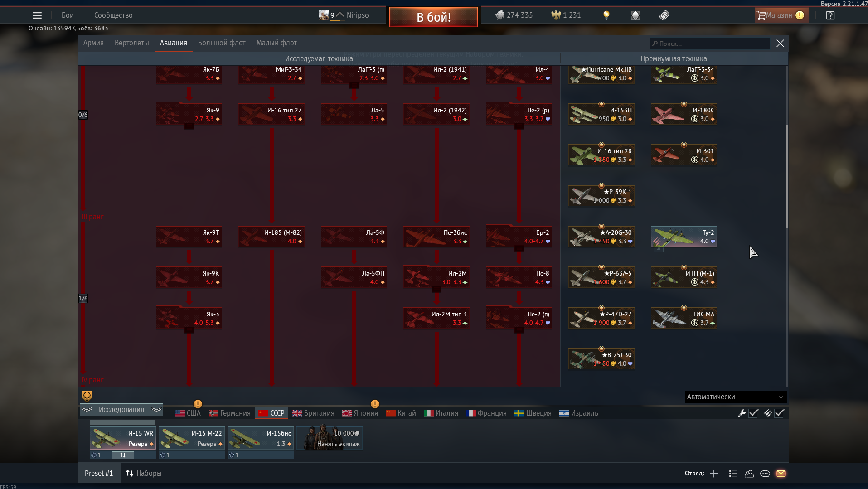Open the warbonds diamond icon

[x=635, y=15]
